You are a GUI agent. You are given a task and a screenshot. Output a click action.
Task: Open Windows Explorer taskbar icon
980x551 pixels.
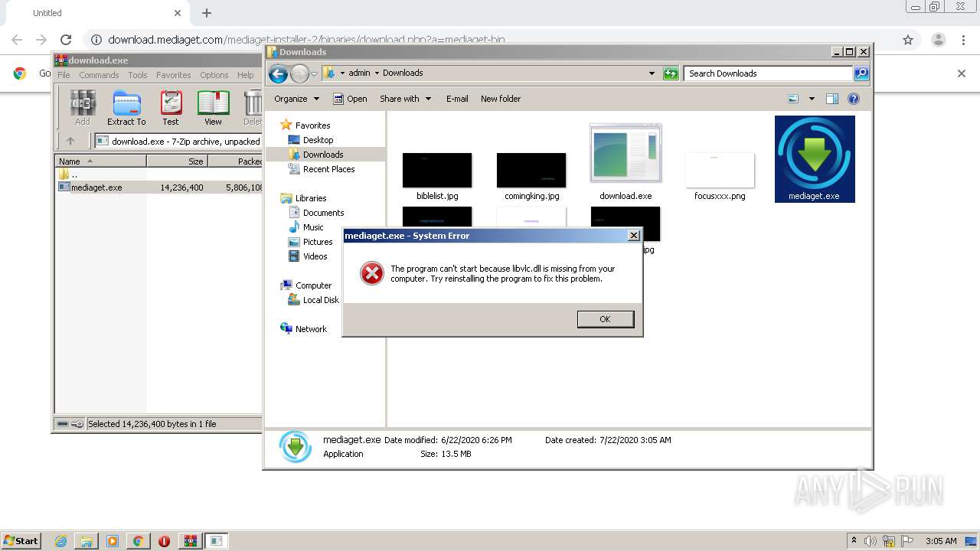pyautogui.click(x=87, y=541)
